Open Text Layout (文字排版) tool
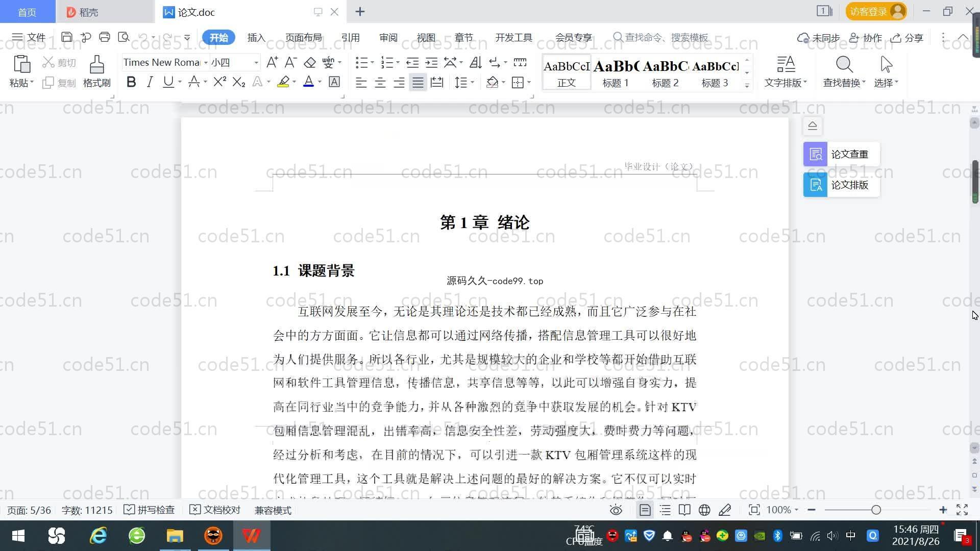The height and width of the screenshot is (551, 980). point(786,71)
